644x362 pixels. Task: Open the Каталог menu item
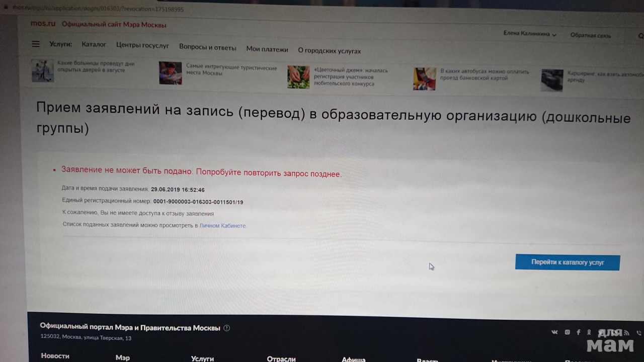click(x=94, y=45)
